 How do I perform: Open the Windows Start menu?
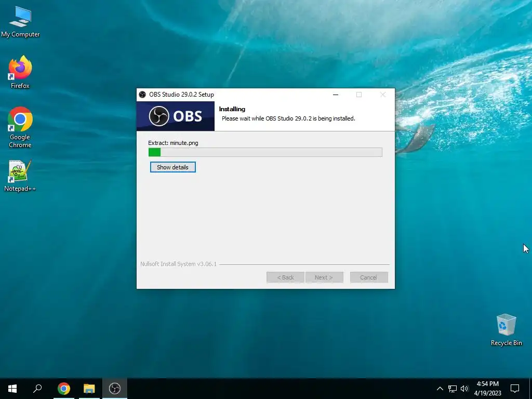click(x=12, y=389)
